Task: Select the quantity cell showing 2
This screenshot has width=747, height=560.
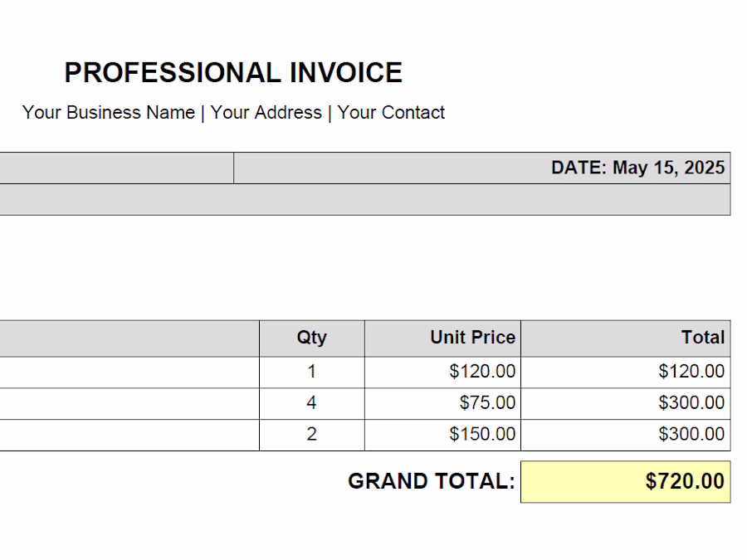Action: [312, 435]
